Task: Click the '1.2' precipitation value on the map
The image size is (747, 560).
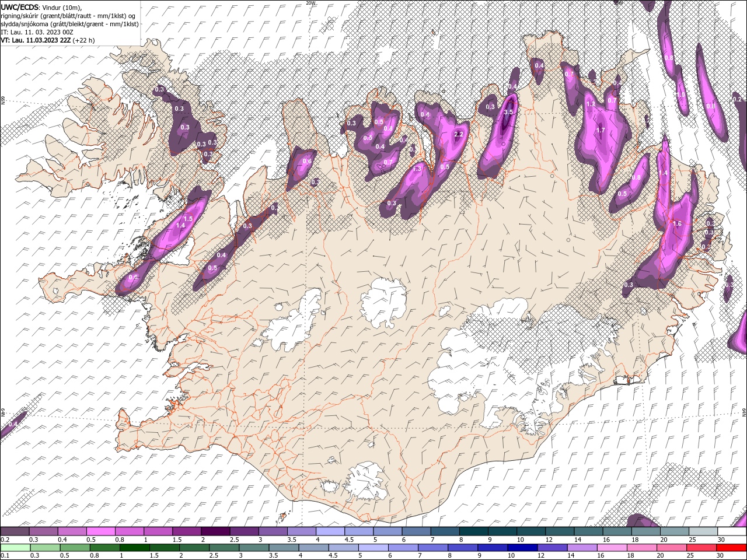Action: [x=591, y=104]
